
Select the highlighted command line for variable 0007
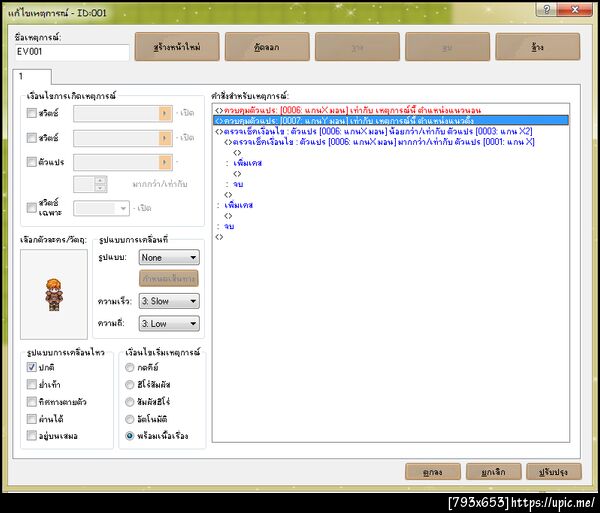pyautogui.click(x=391, y=121)
